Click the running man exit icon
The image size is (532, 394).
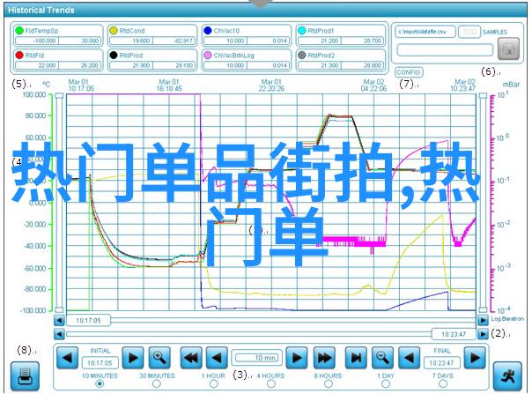click(507, 375)
